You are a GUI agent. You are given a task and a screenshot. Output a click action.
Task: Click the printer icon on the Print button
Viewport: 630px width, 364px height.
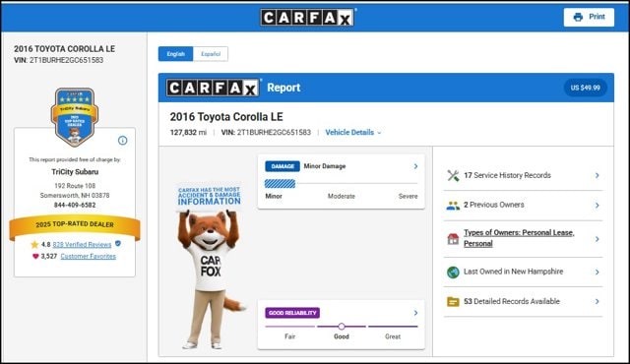pyautogui.click(x=578, y=18)
